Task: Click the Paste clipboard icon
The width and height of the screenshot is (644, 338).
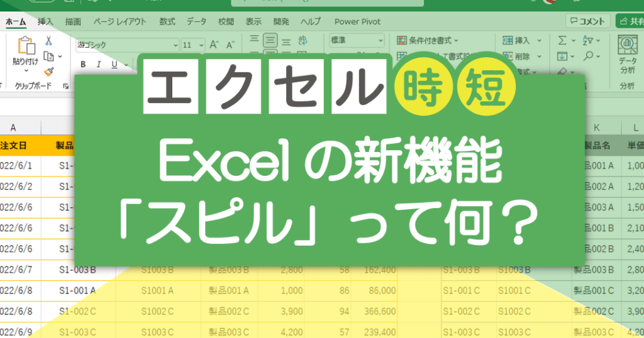Action: [x=26, y=45]
